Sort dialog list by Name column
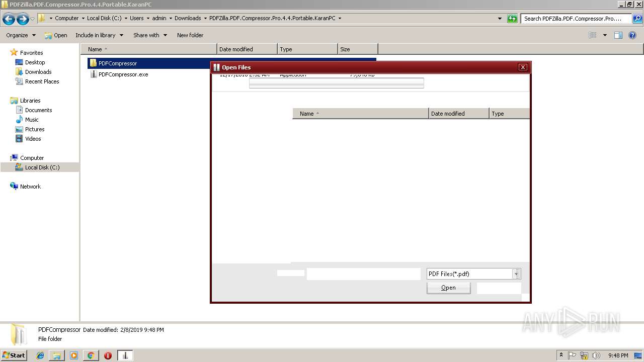 [360, 114]
